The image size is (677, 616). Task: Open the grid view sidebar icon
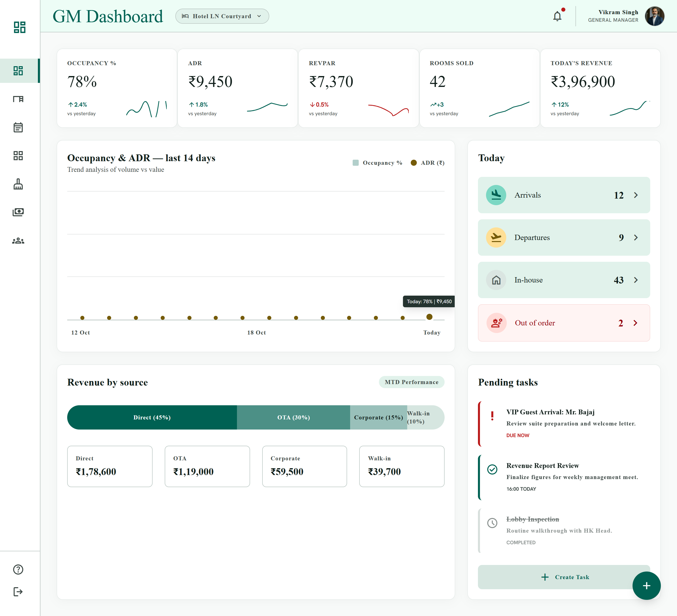coord(18,155)
